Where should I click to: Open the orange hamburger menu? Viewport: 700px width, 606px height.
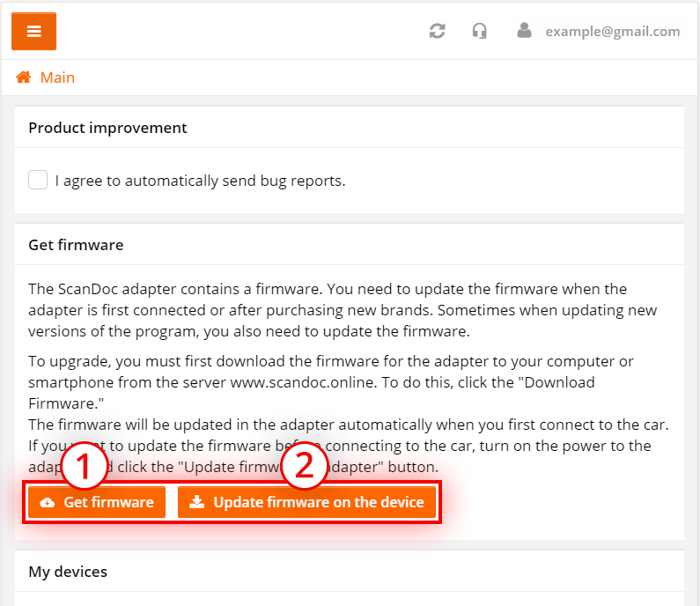tap(34, 31)
